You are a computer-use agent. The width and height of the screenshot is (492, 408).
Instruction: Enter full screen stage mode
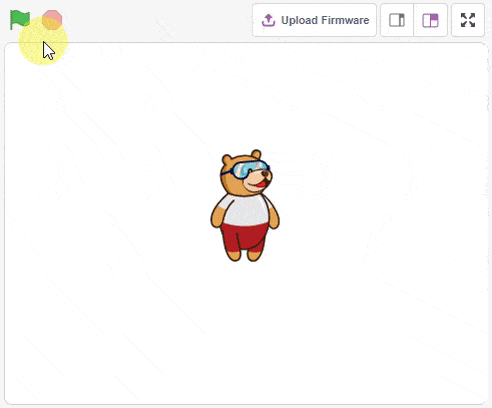[468, 20]
